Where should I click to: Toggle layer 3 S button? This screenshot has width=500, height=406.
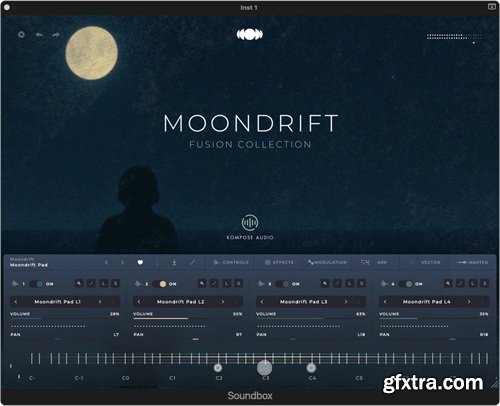point(361,284)
